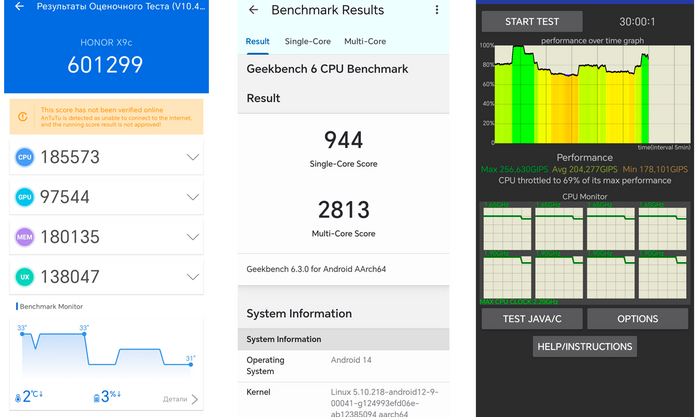Expand the GPU 97544 score details

(x=192, y=197)
